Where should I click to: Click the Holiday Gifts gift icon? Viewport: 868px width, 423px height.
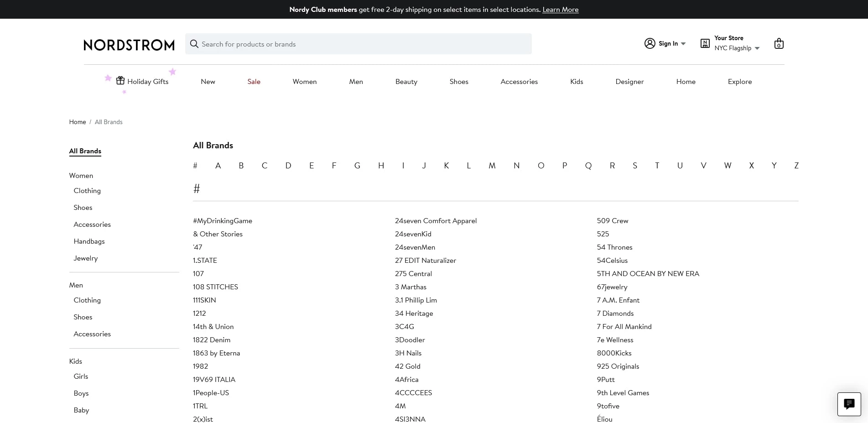coord(120,81)
